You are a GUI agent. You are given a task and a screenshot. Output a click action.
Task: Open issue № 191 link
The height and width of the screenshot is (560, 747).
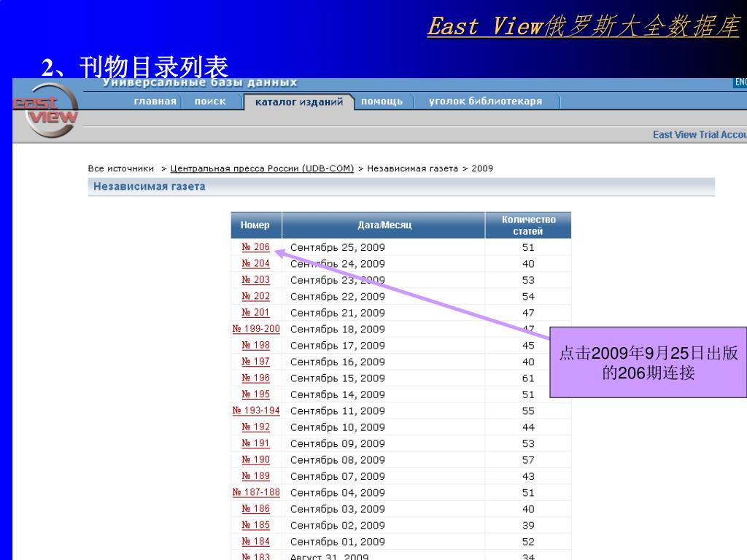pyautogui.click(x=256, y=443)
